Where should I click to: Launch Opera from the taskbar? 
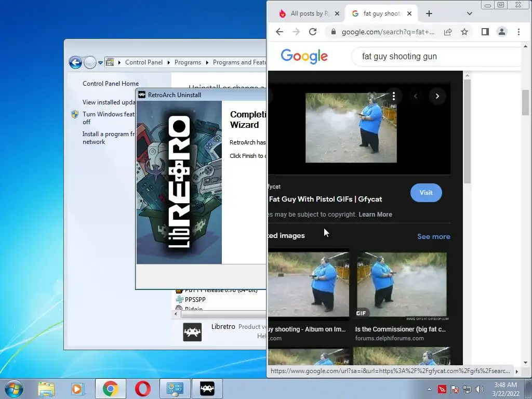tap(143, 389)
